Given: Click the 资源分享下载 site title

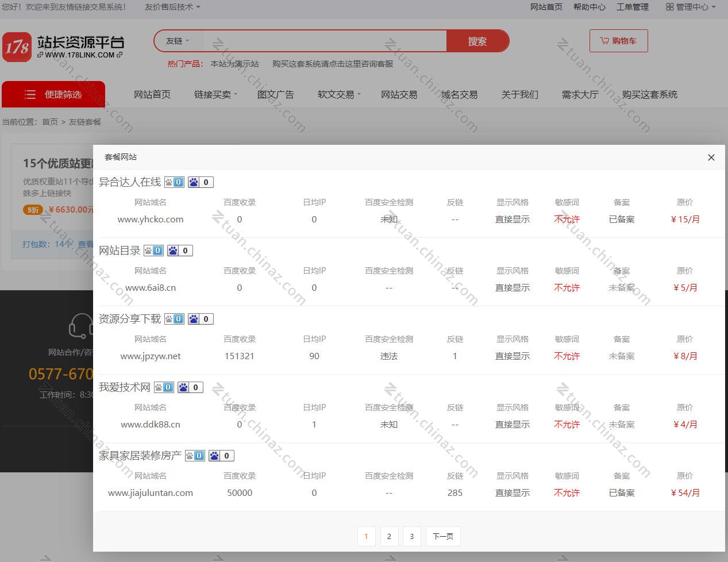Looking at the screenshot, I should [130, 319].
